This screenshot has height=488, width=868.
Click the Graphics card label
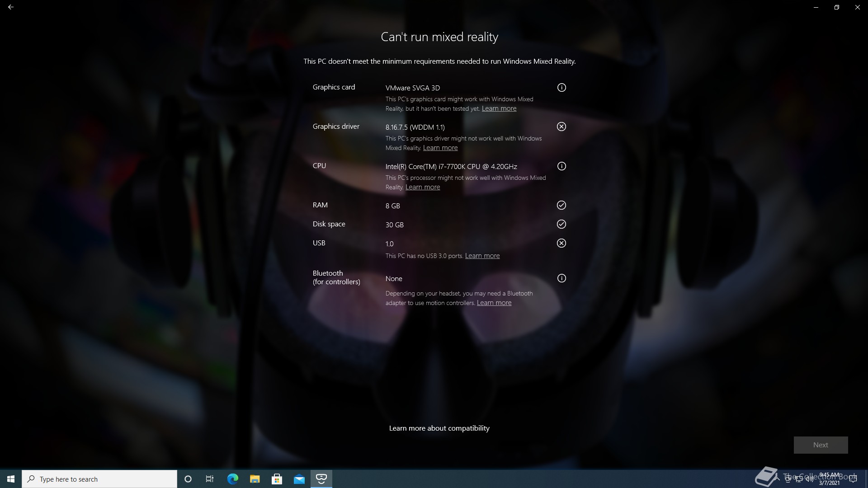click(334, 87)
